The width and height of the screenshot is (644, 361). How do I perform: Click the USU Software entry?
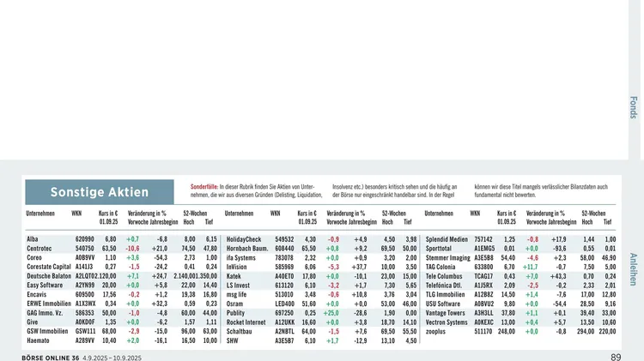click(x=443, y=304)
